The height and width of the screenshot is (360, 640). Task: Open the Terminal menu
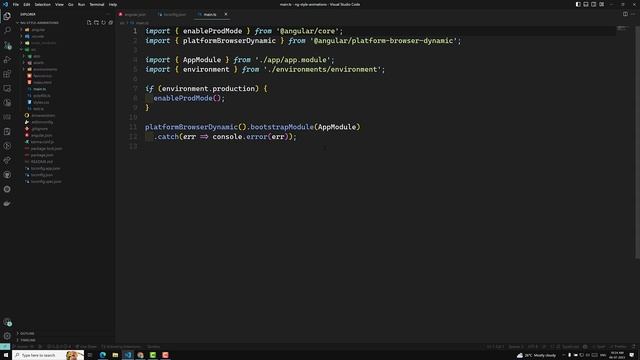(x=97, y=4)
